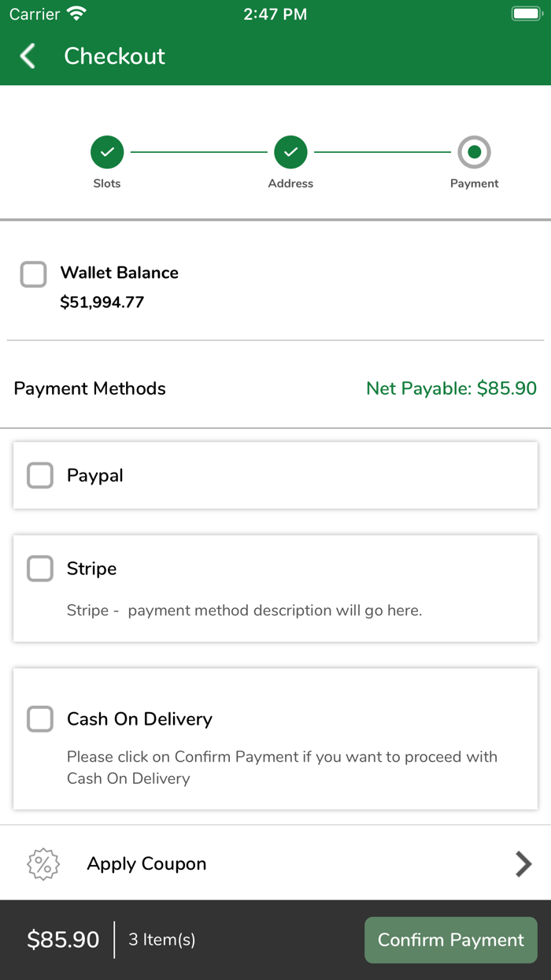Tick the Cash On Delivery checkbox

click(40, 719)
